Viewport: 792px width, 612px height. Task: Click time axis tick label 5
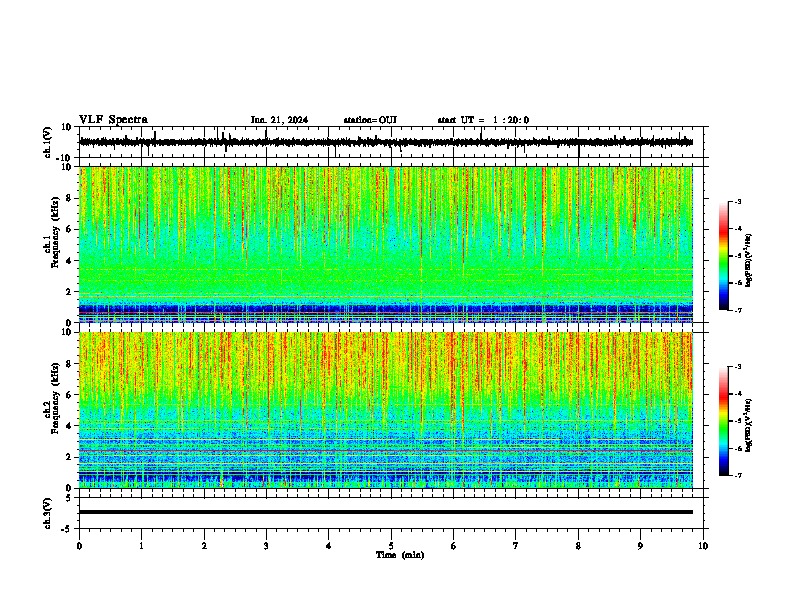pos(391,545)
